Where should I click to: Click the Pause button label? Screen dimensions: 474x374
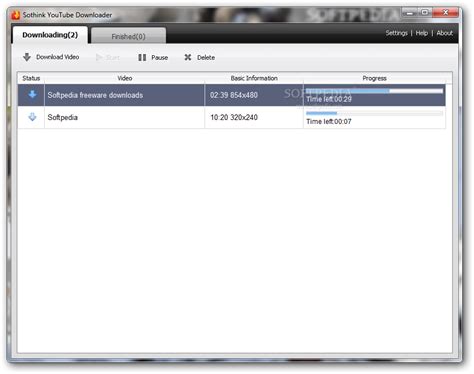(x=160, y=58)
